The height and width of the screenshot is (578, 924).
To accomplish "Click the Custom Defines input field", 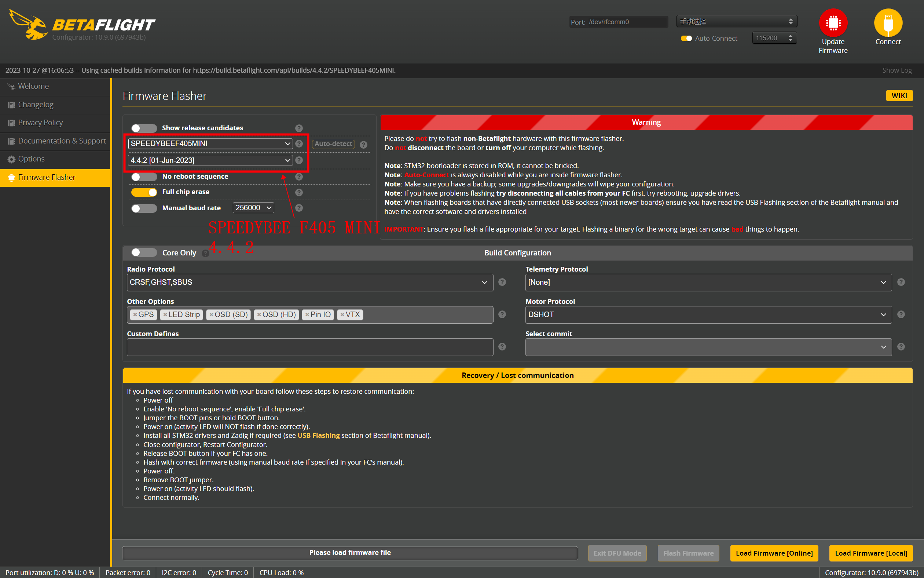I will 310,347.
